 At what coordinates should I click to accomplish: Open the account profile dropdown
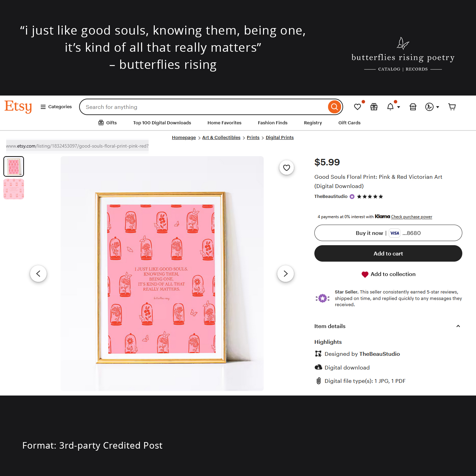pyautogui.click(x=432, y=107)
